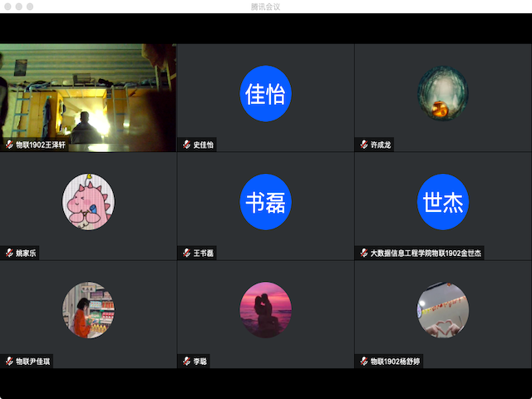The image size is (532, 399).
Task: Click the name label 物联1902王泽轩
Action: [41, 145]
